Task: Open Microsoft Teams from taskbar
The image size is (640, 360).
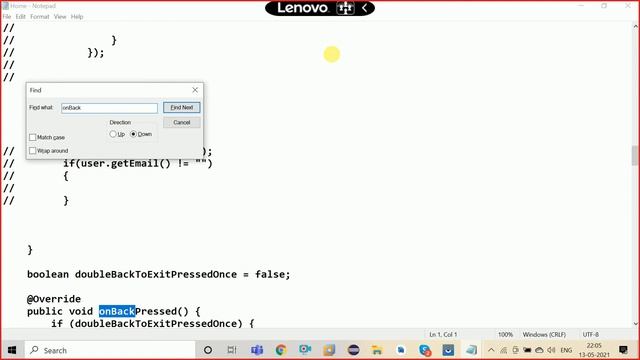Action: [257, 350]
